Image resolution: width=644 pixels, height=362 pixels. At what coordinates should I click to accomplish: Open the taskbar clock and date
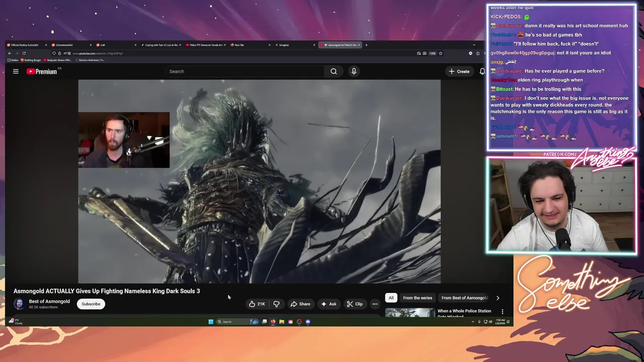click(500, 322)
